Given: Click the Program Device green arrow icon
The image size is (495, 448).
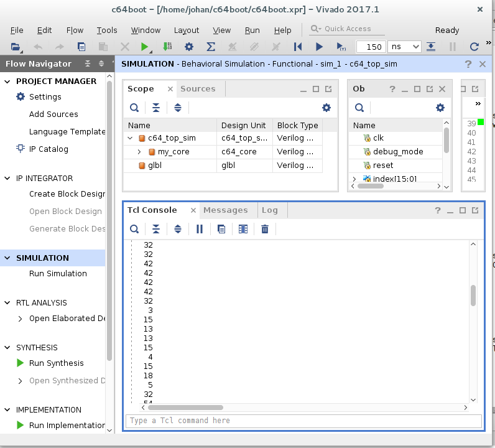Looking at the screenshot, I should [167, 47].
